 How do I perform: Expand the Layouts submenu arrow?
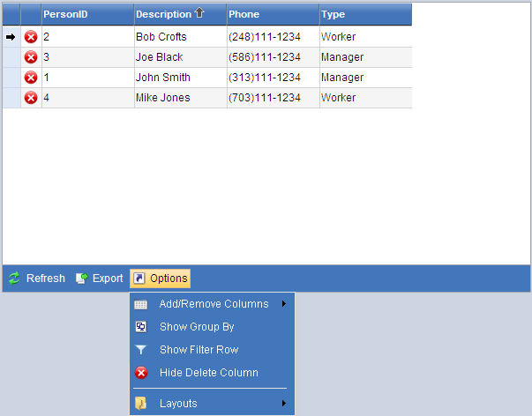click(x=284, y=404)
